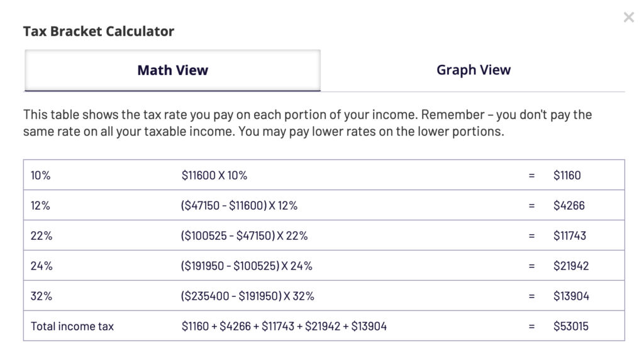This screenshot has width=644, height=347.
Task: Select the ($47150 - $11600) X 12% formula
Action: pyautogui.click(x=240, y=205)
